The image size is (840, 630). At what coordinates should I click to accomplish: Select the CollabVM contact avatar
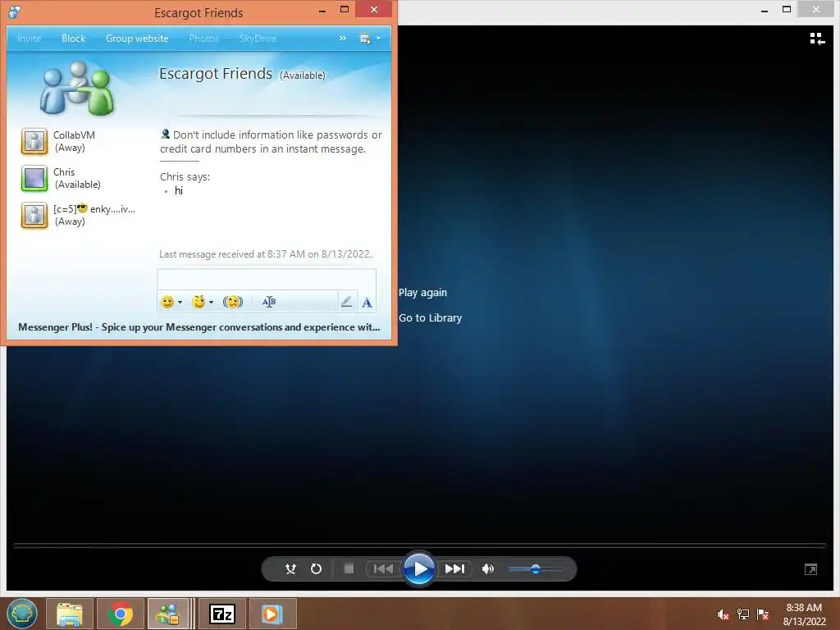click(34, 141)
